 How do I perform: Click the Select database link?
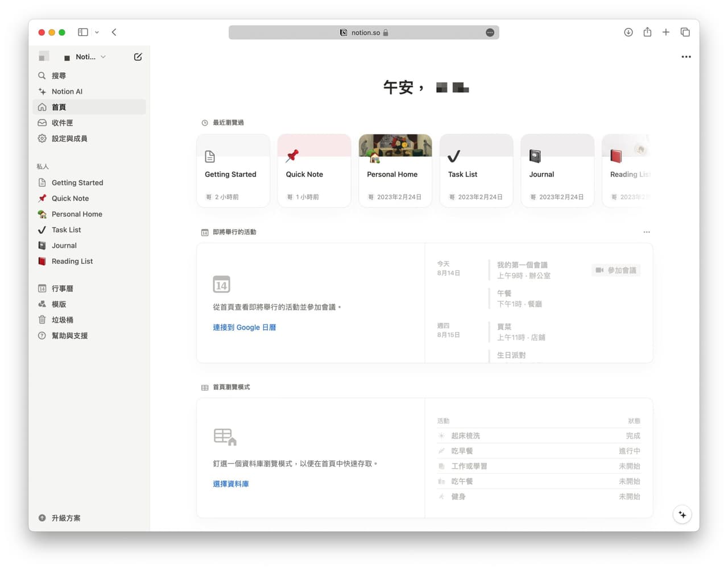point(230,484)
